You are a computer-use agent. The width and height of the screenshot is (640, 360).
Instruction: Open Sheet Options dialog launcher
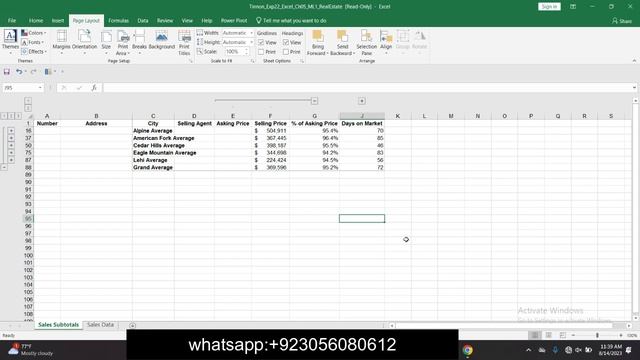click(x=302, y=61)
